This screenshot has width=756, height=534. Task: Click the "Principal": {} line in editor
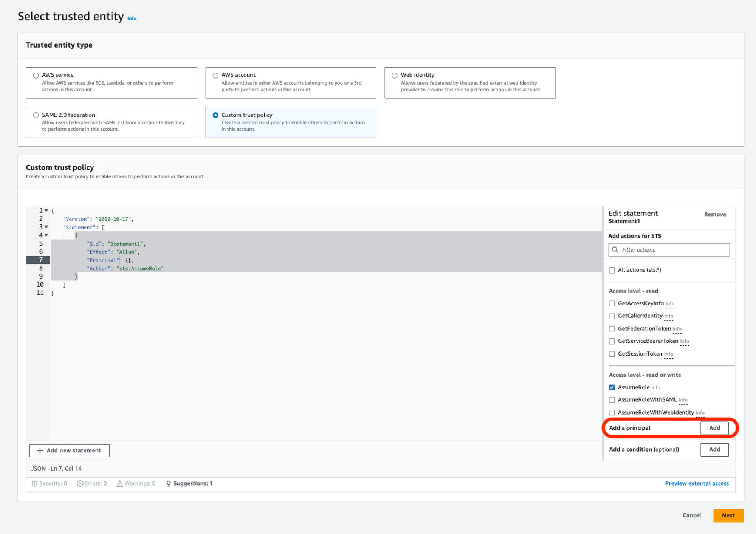tap(110, 260)
